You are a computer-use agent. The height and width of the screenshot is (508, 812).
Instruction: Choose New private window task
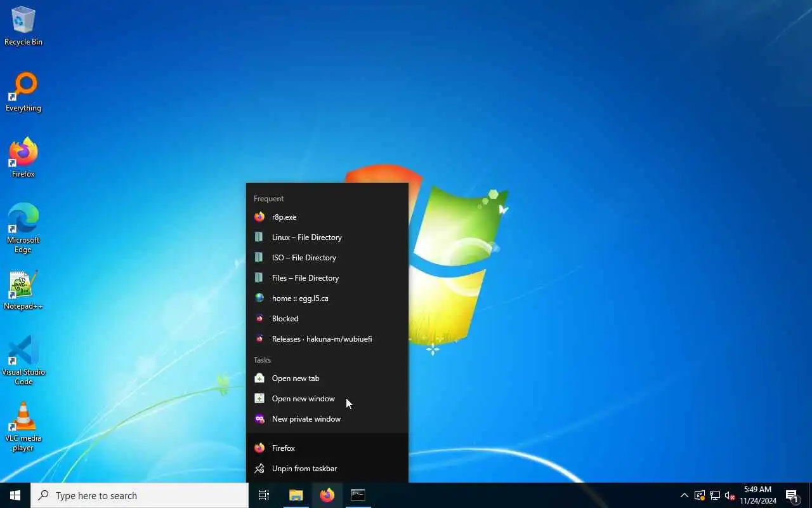[327, 419]
